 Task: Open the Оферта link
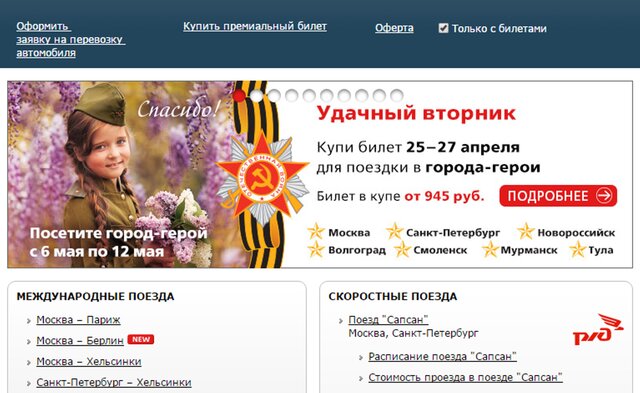pos(394,28)
